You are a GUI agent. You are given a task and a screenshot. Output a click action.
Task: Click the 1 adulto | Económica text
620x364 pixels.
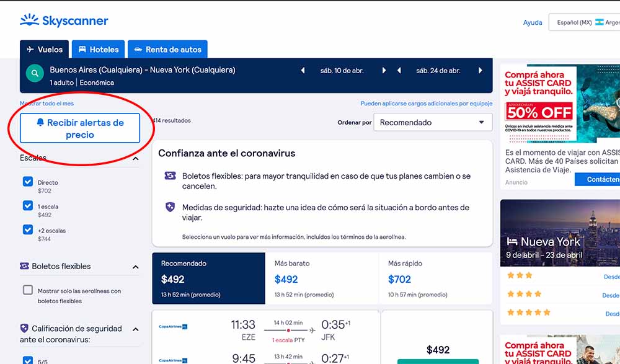pos(82,82)
